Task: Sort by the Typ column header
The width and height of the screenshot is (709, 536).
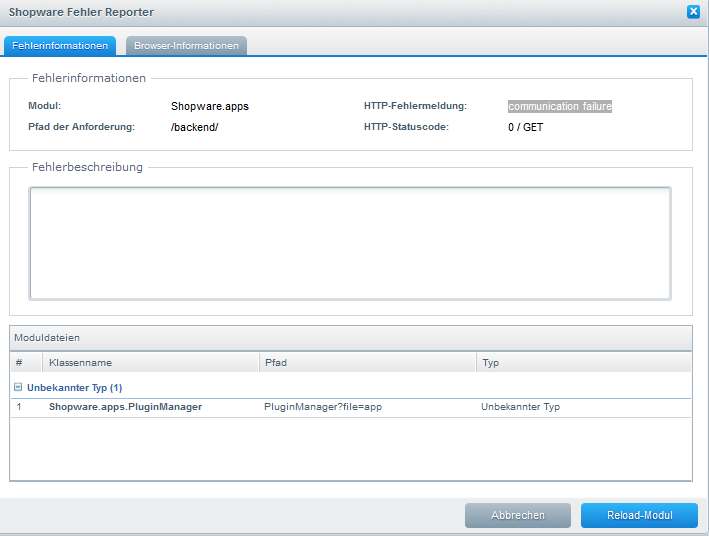Action: (584, 363)
